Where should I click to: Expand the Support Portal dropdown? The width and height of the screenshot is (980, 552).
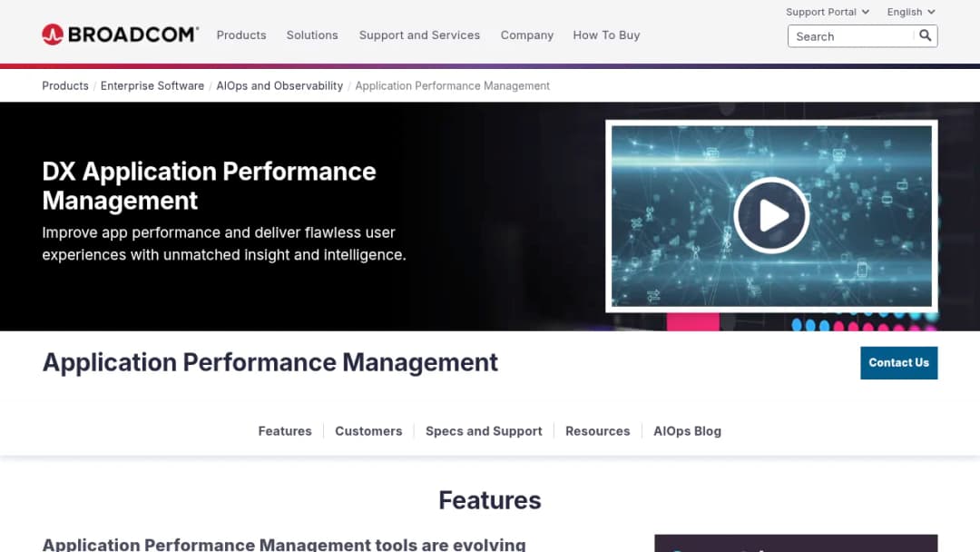[828, 12]
